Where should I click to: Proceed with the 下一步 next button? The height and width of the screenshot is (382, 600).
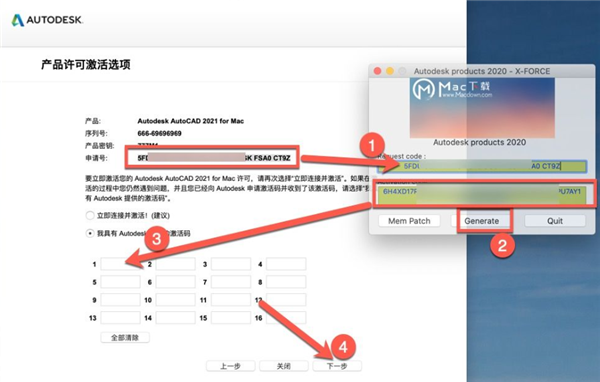pos(337,366)
